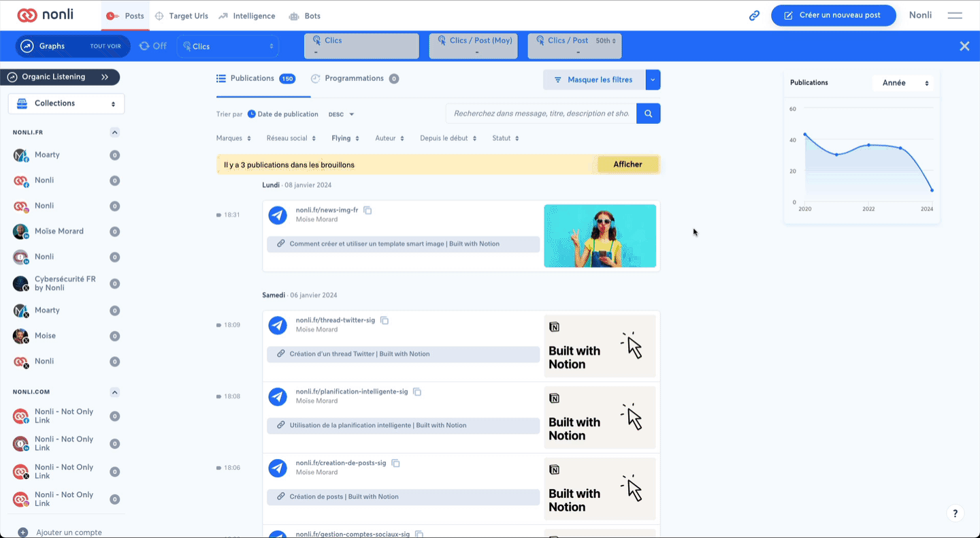Click the paper plane icon on the thread-twitter-sig post
The width and height of the screenshot is (980, 538).
pos(278,326)
